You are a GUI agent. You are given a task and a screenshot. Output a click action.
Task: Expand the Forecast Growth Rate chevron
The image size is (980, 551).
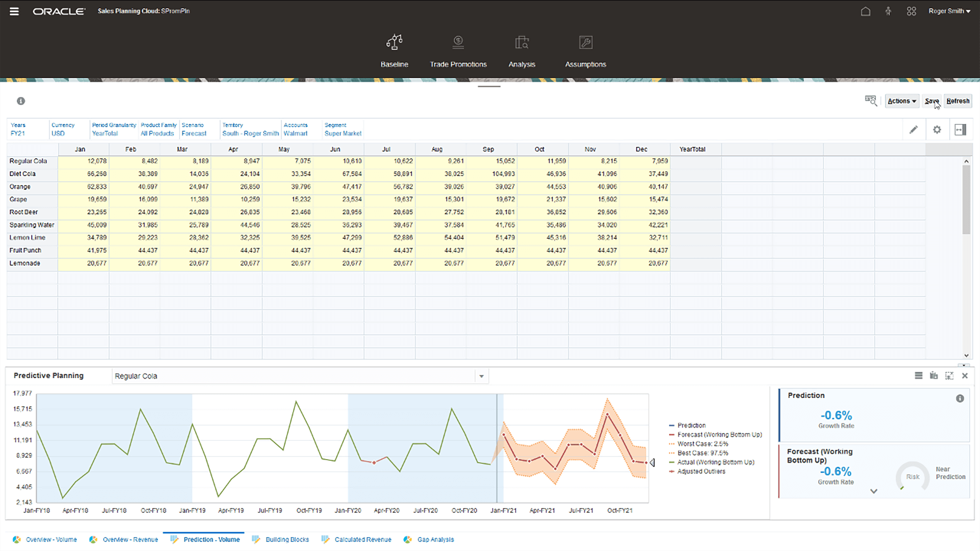pos(874,491)
